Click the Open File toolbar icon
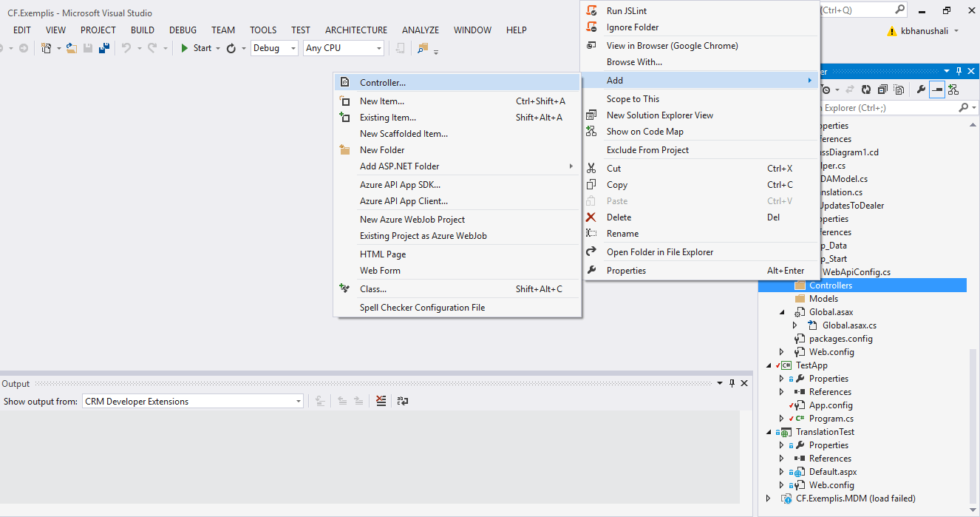 72,48
